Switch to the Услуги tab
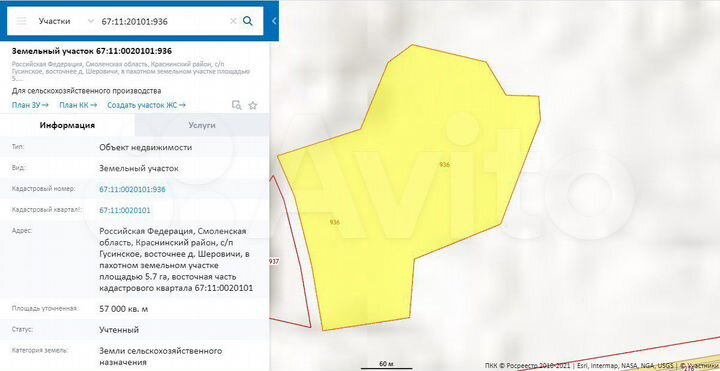720x371 pixels. (202, 125)
